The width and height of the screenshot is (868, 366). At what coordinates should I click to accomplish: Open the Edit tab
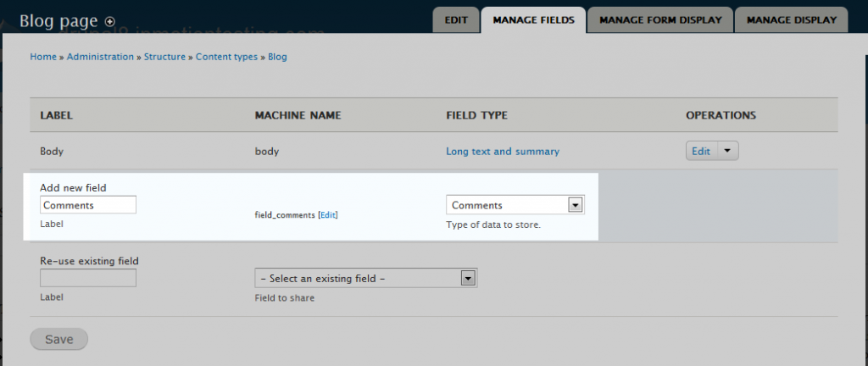click(455, 19)
